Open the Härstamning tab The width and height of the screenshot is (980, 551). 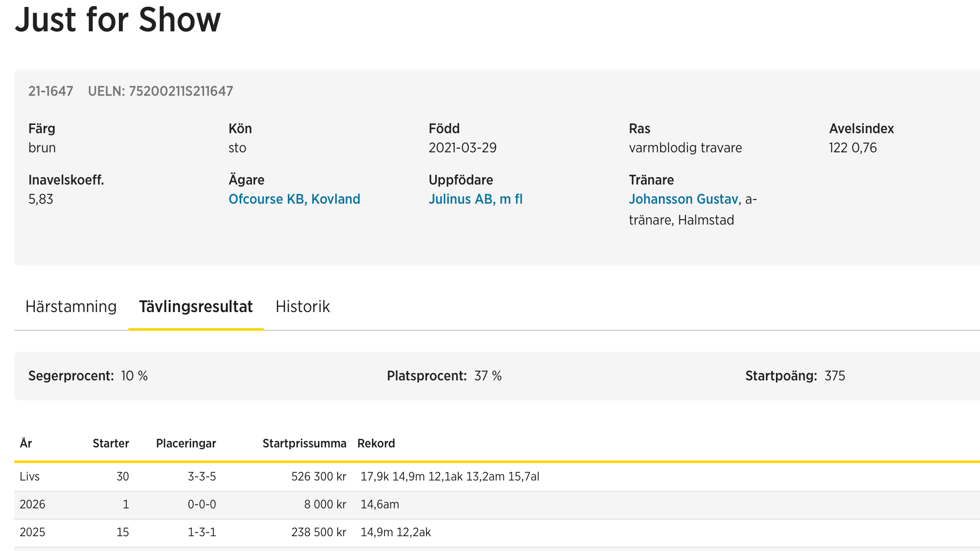(71, 307)
